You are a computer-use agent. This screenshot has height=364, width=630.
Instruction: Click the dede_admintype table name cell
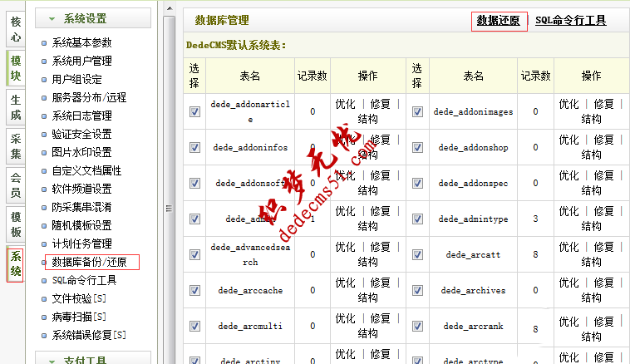click(x=473, y=219)
